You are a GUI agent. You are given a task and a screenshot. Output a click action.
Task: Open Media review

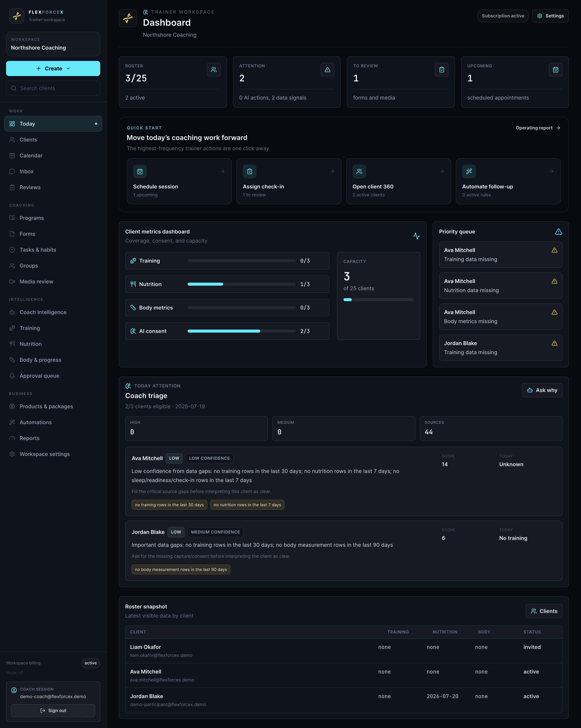(x=53, y=282)
